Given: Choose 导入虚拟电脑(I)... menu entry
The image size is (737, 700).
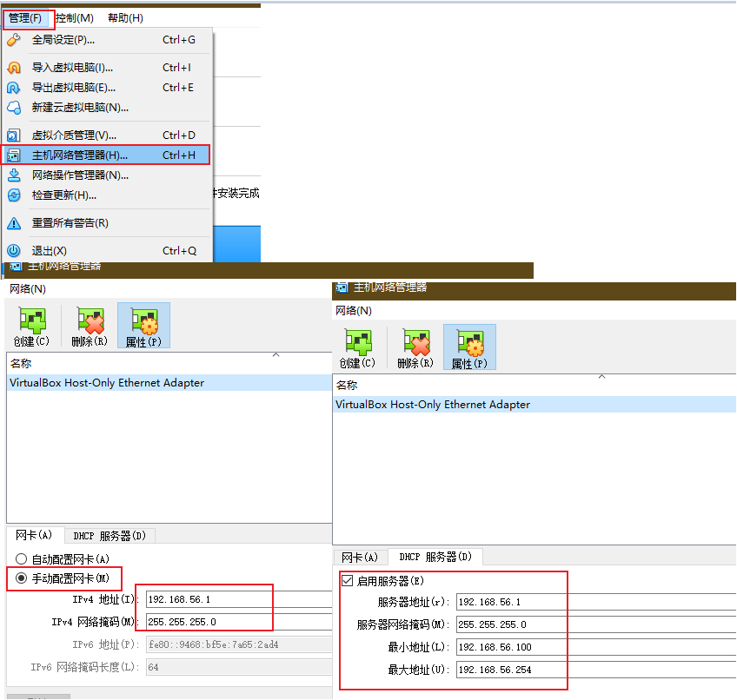Looking at the screenshot, I should point(107,68).
